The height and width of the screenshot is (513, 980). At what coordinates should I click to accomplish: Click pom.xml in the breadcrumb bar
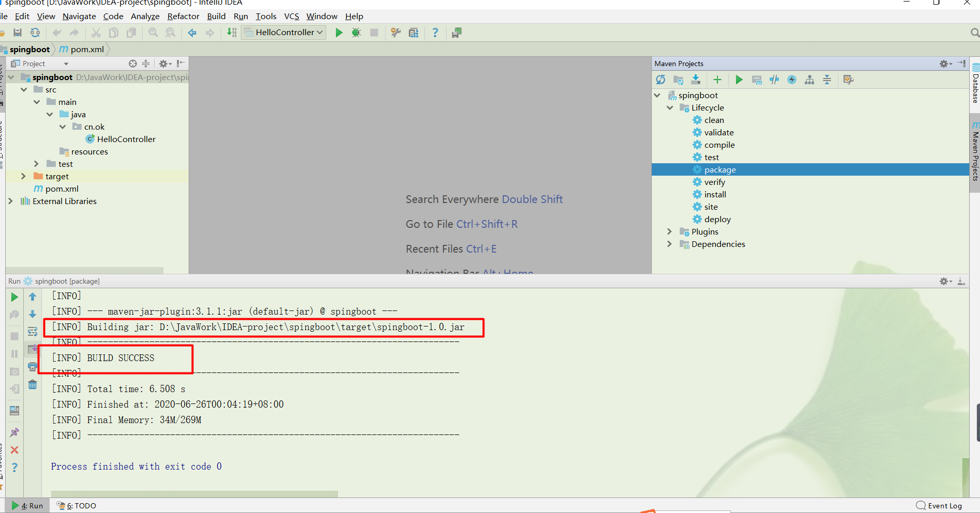(82, 50)
